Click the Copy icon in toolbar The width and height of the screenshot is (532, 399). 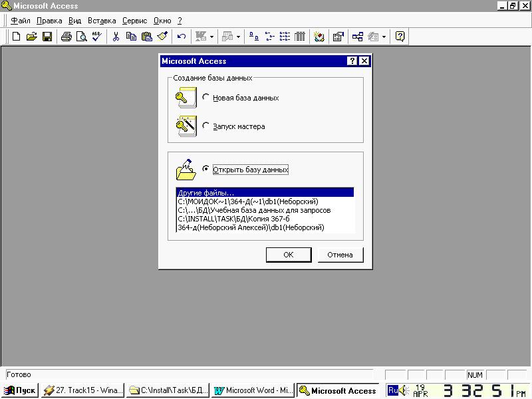tap(131, 37)
